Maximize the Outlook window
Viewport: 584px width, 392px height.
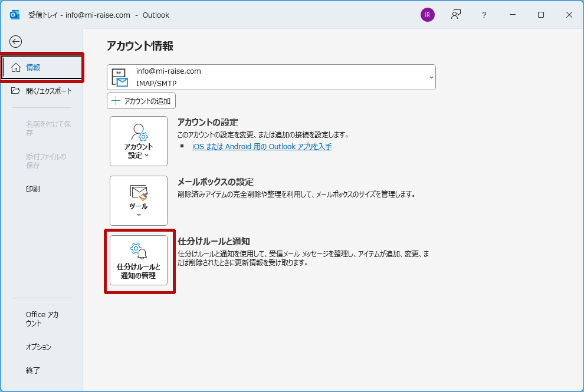click(540, 15)
